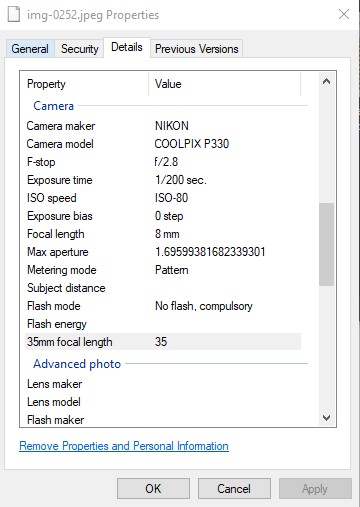
Task: Click the 1.69599381682339301 value
Action: 210,252
